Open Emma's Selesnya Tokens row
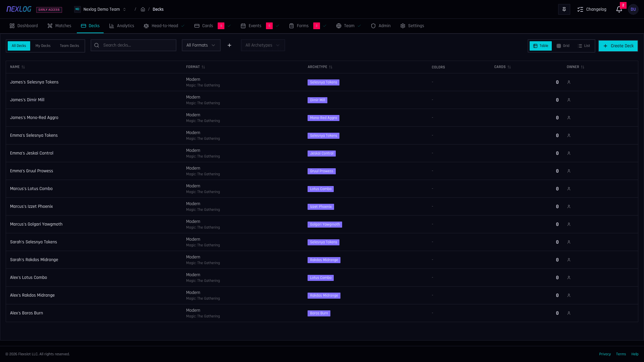644x362 pixels. coord(322,135)
